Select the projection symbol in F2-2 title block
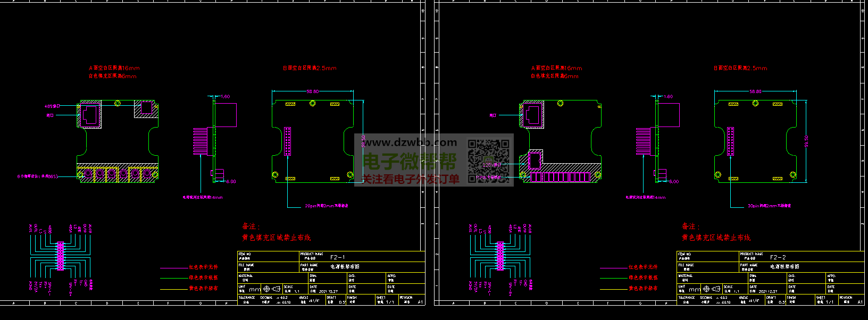 point(711,289)
